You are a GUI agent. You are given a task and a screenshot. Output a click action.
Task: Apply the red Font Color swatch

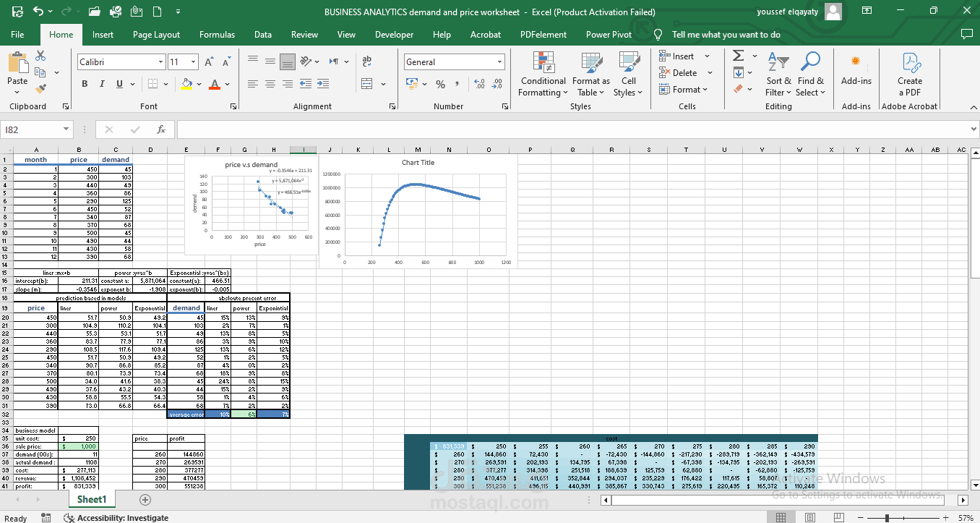(x=215, y=85)
